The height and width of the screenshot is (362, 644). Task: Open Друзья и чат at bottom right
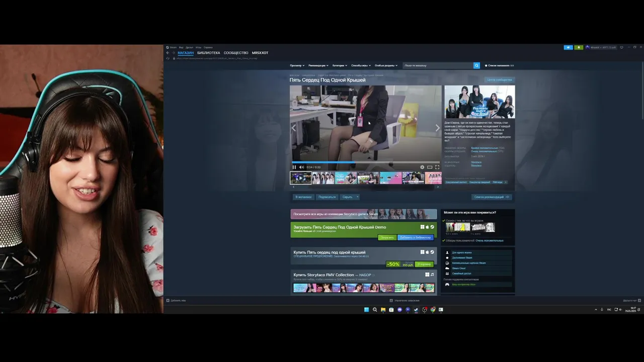click(632, 301)
